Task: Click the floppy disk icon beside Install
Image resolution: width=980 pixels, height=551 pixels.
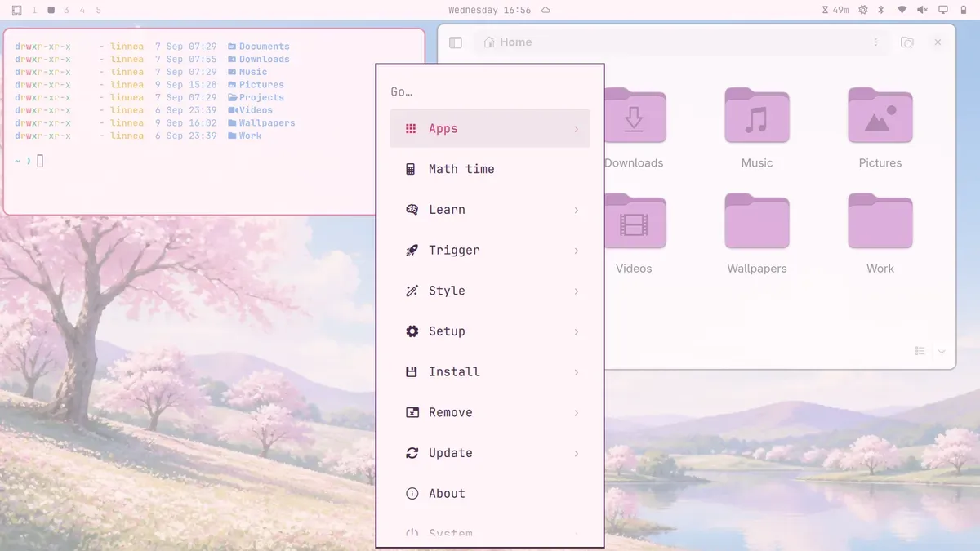Action: (412, 372)
